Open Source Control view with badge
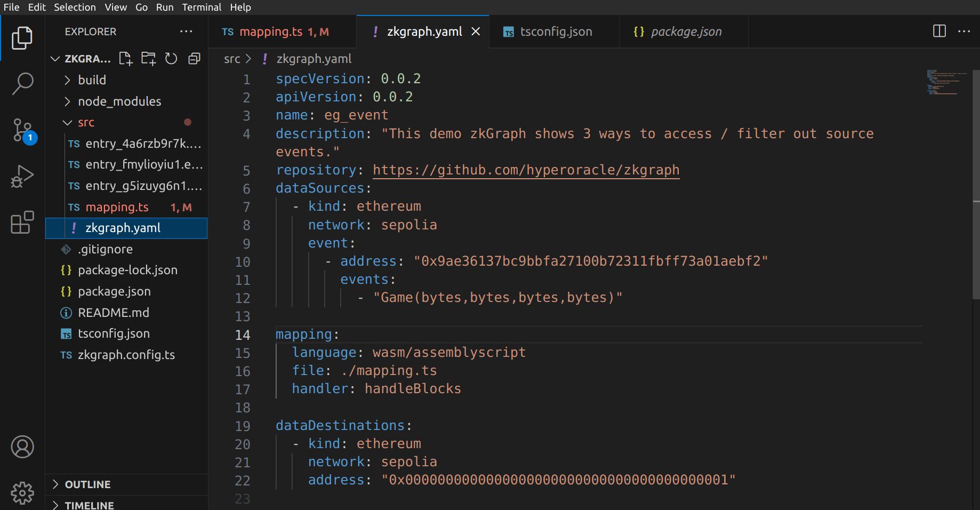 (23, 130)
